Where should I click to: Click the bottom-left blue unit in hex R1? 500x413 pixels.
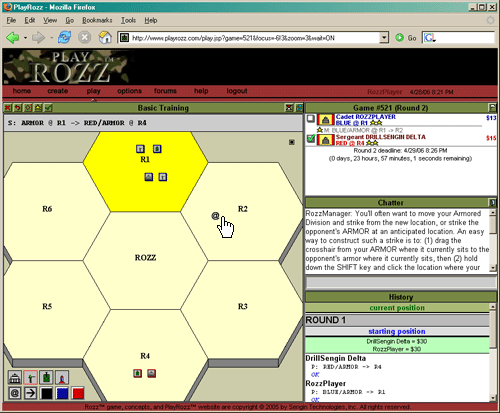coord(149,177)
